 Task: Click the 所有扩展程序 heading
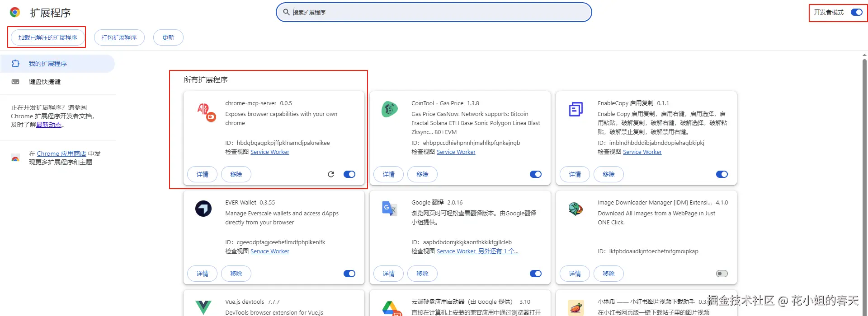[x=206, y=80]
